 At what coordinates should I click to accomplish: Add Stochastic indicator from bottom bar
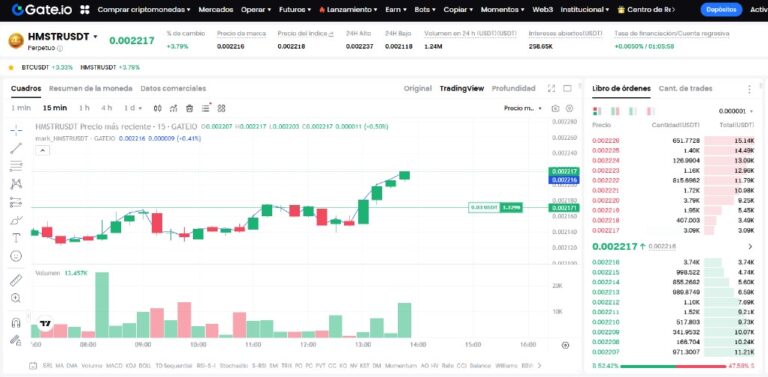233,366
